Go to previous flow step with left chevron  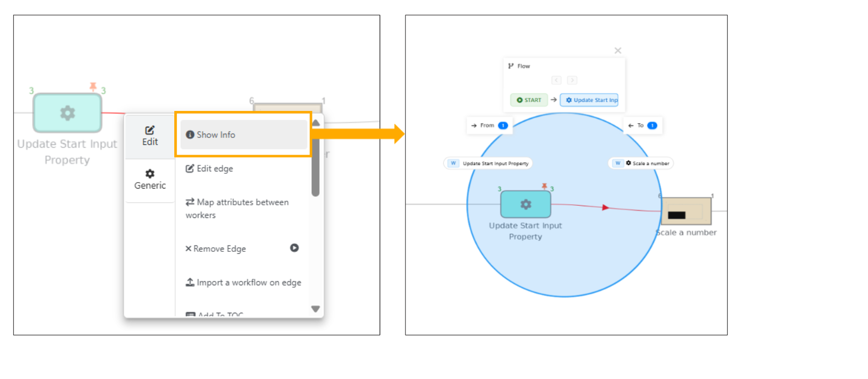(556, 80)
